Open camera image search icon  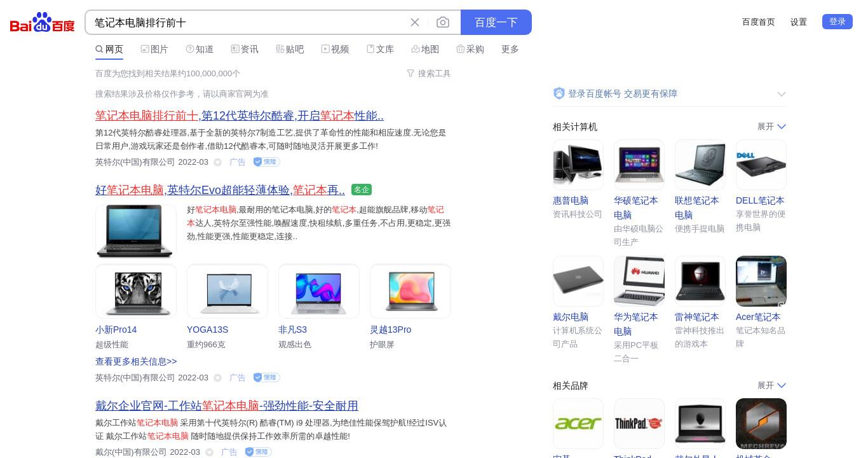tap(443, 22)
